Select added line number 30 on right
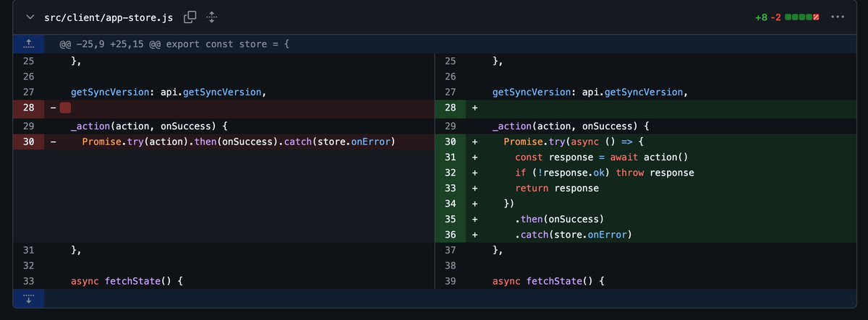The width and height of the screenshot is (868, 320). (450, 141)
